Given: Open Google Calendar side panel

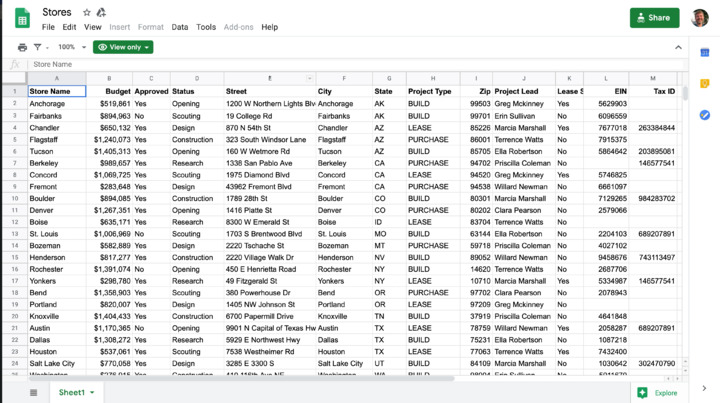Looking at the screenshot, I should coord(704,52).
